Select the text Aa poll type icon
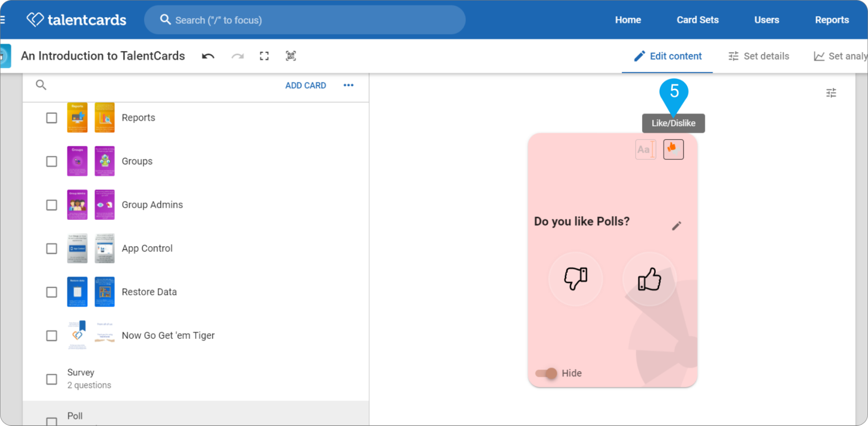Screen dimensions: 868x426 (x=645, y=150)
